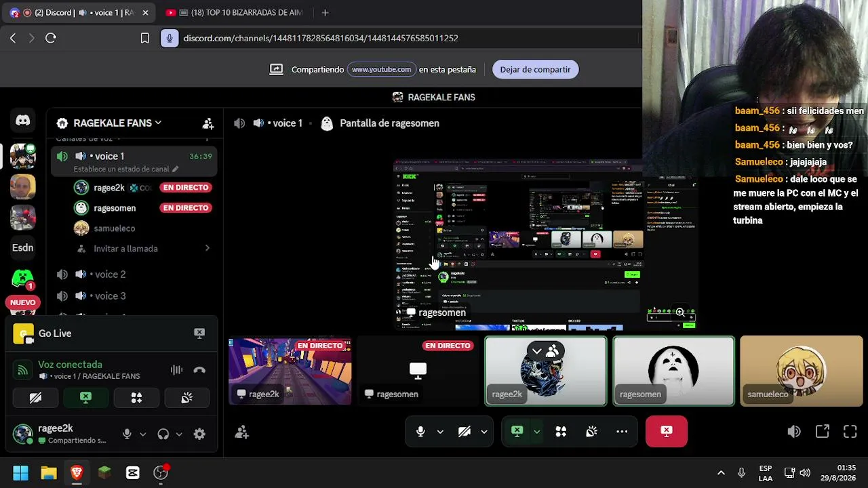Open soundboard in the call control bar
The width and height of the screenshot is (868, 488).
pyautogui.click(x=591, y=432)
